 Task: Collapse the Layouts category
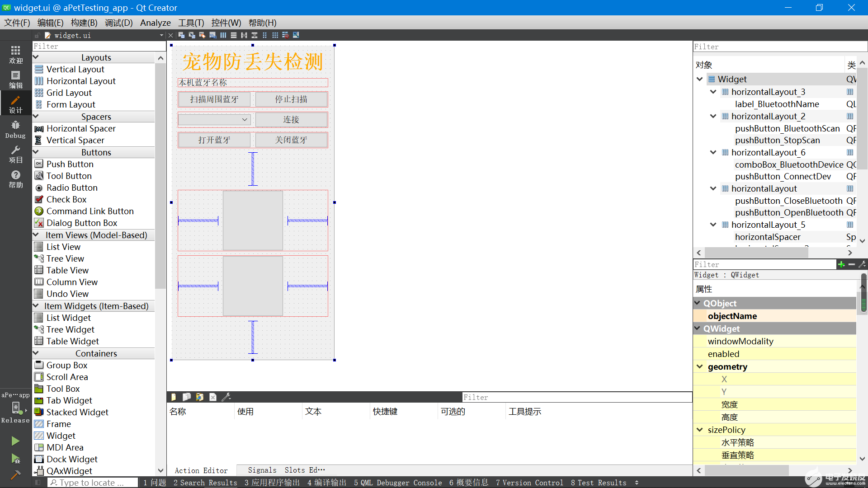(36, 57)
